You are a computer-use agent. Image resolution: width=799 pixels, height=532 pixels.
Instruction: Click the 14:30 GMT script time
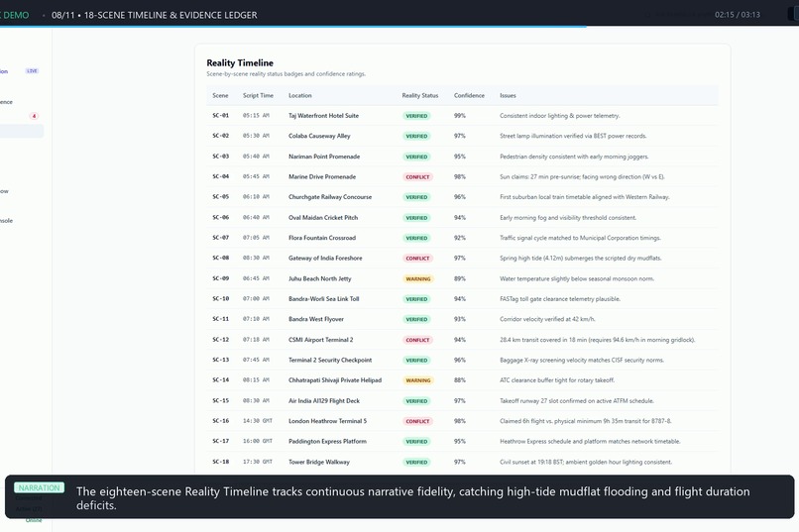[x=258, y=421]
